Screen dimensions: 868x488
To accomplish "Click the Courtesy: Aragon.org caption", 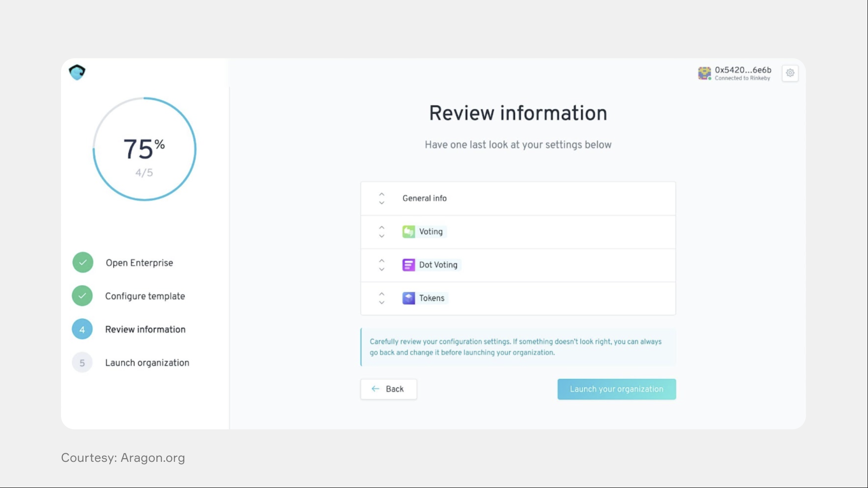I will [123, 458].
